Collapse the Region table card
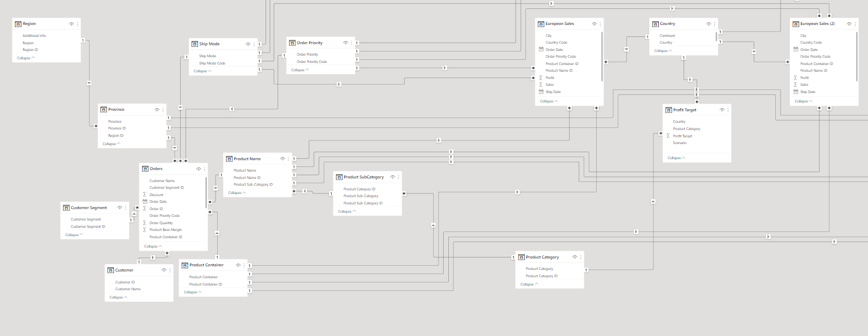This screenshot has height=336, width=868. pos(26,58)
